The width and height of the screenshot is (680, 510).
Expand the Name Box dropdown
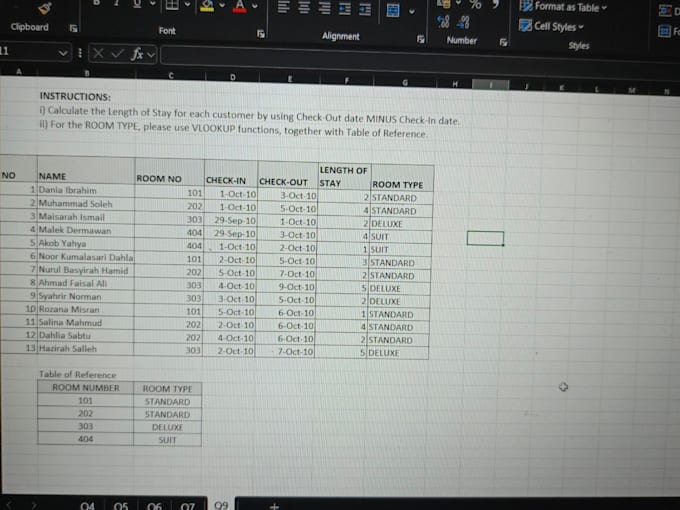[63, 53]
